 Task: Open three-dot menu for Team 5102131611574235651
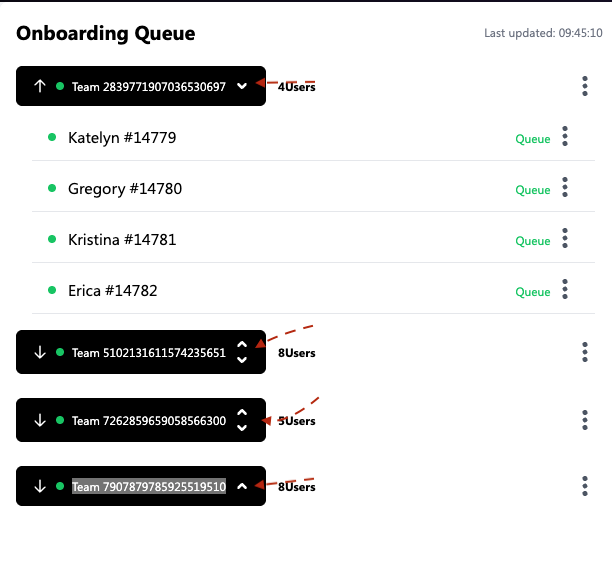[x=585, y=352]
